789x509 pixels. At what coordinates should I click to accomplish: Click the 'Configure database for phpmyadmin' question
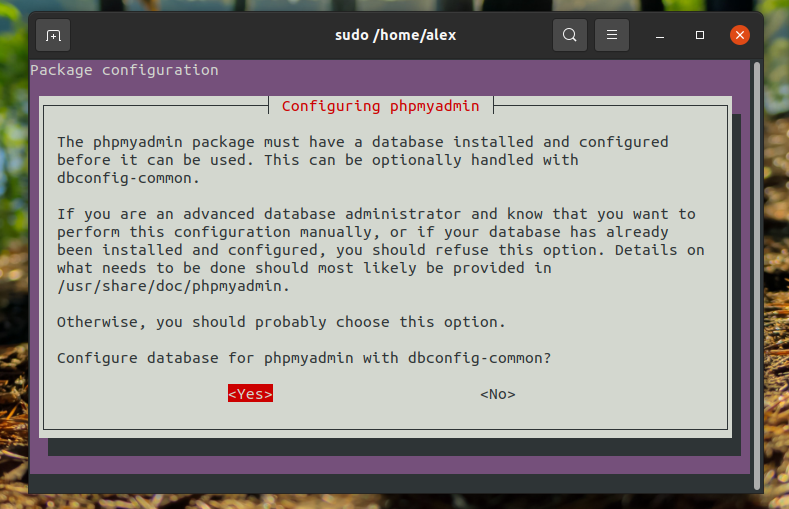point(304,358)
